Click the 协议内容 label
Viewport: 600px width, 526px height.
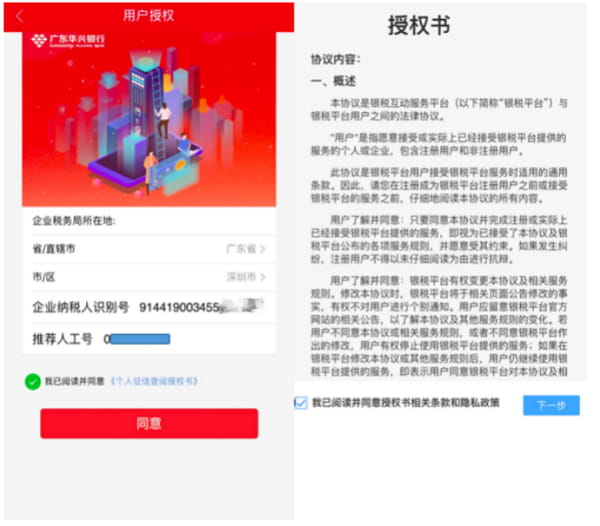click(x=335, y=59)
